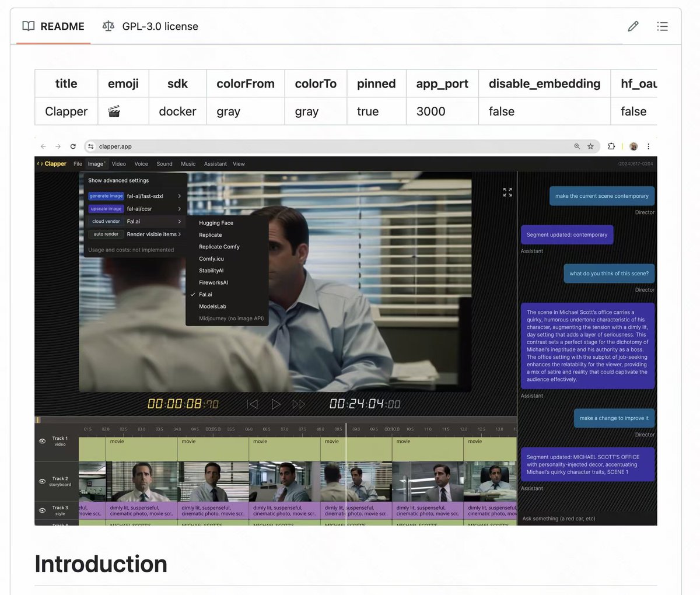This screenshot has width=700, height=595.
Task: Open the Image menu
Action: [96, 164]
